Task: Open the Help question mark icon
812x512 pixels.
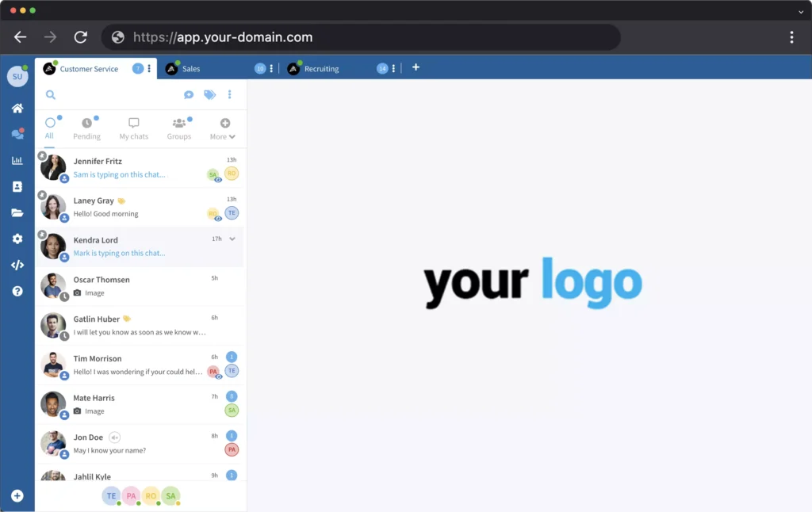Action: pyautogui.click(x=17, y=291)
